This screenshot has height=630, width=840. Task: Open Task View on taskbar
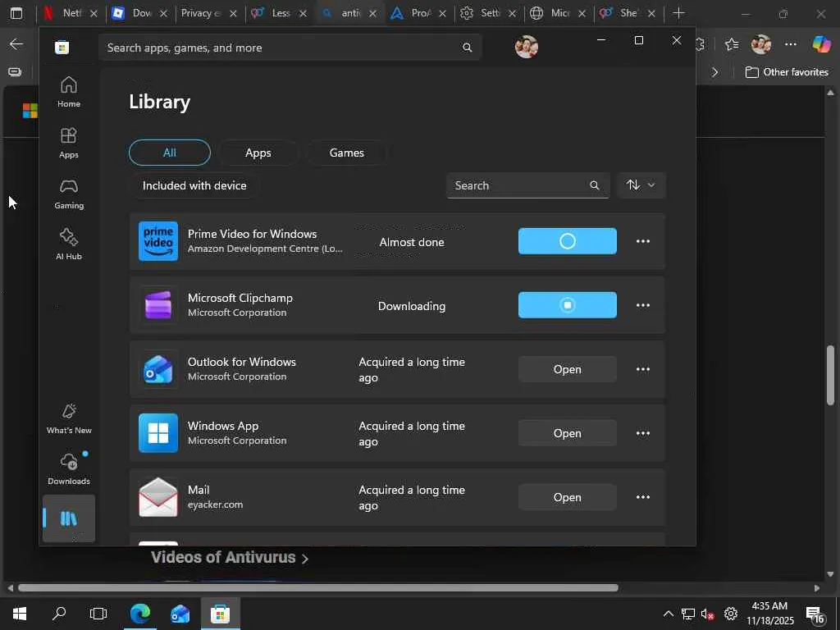(x=98, y=614)
